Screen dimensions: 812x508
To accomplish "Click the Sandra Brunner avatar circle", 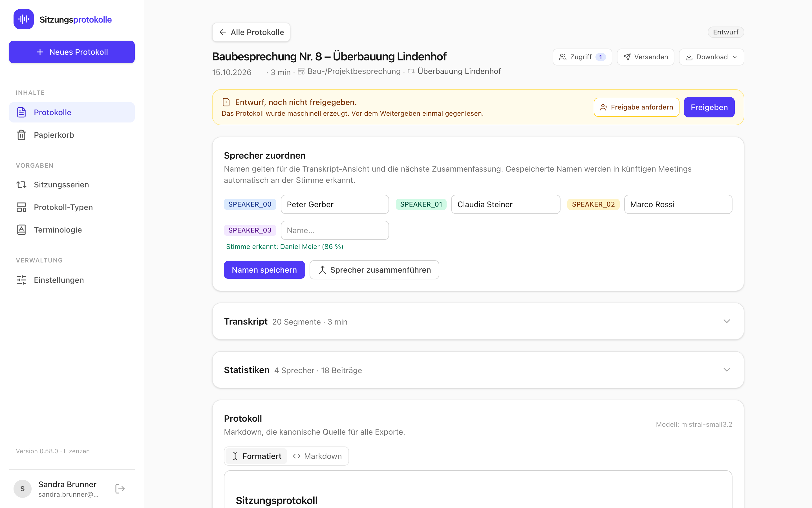I will coord(23,489).
